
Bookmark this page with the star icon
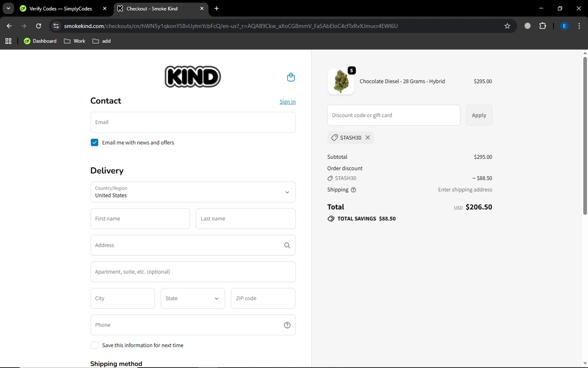[507, 26]
